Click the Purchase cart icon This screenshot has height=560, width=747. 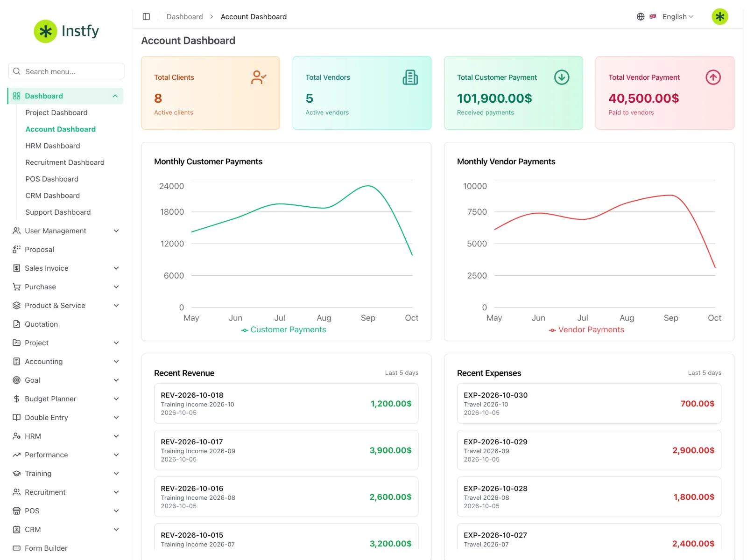click(x=17, y=287)
